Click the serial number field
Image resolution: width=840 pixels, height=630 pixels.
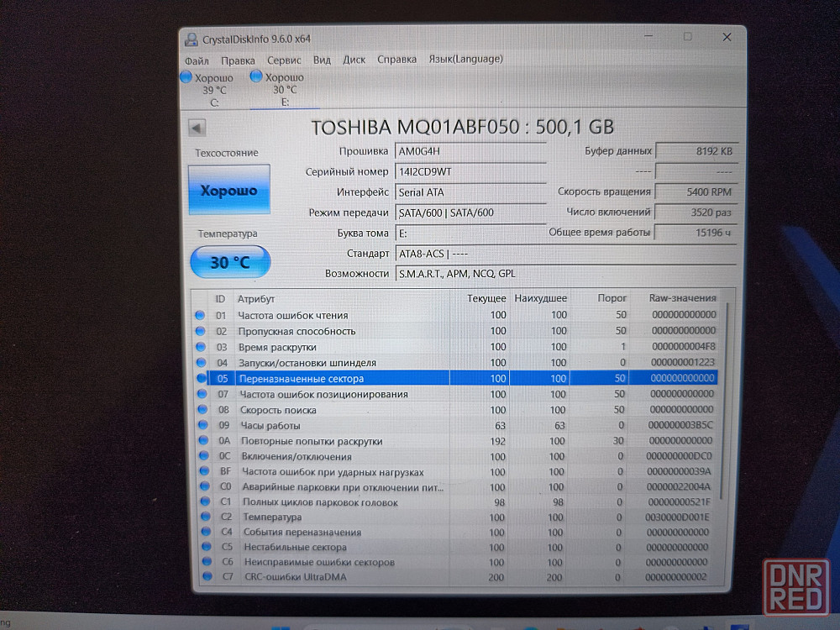[x=470, y=171]
